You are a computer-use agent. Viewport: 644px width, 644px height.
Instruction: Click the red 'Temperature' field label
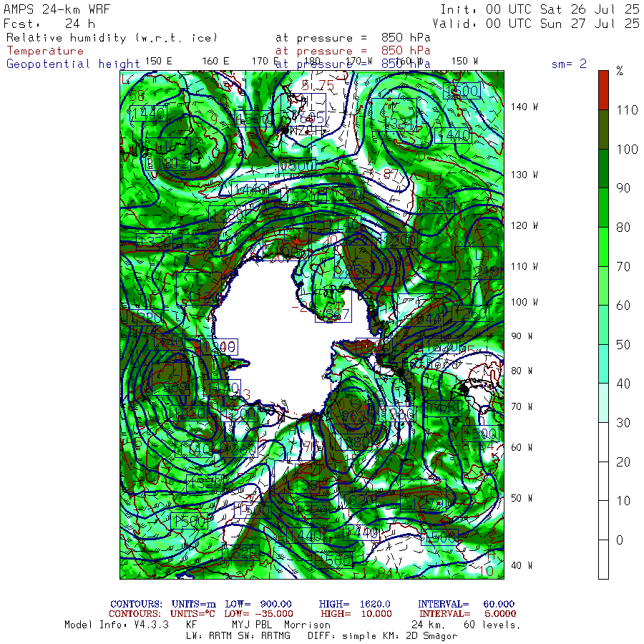point(45,51)
